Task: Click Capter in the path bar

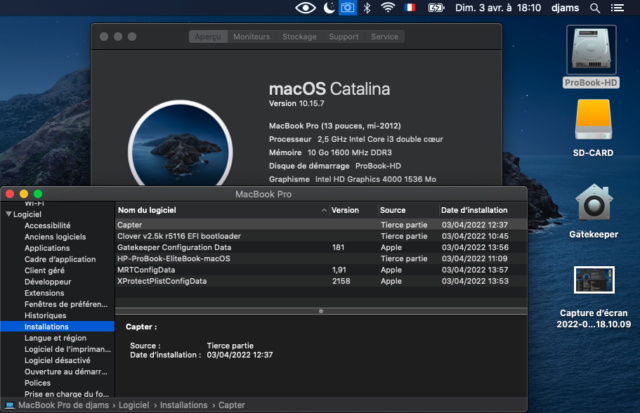Action: [231, 405]
